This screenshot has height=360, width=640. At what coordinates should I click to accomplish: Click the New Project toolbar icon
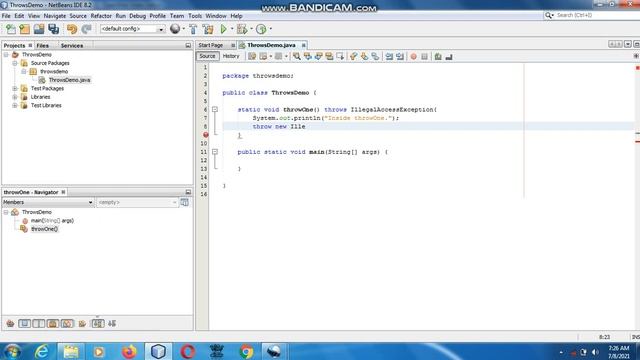[x=24, y=29]
